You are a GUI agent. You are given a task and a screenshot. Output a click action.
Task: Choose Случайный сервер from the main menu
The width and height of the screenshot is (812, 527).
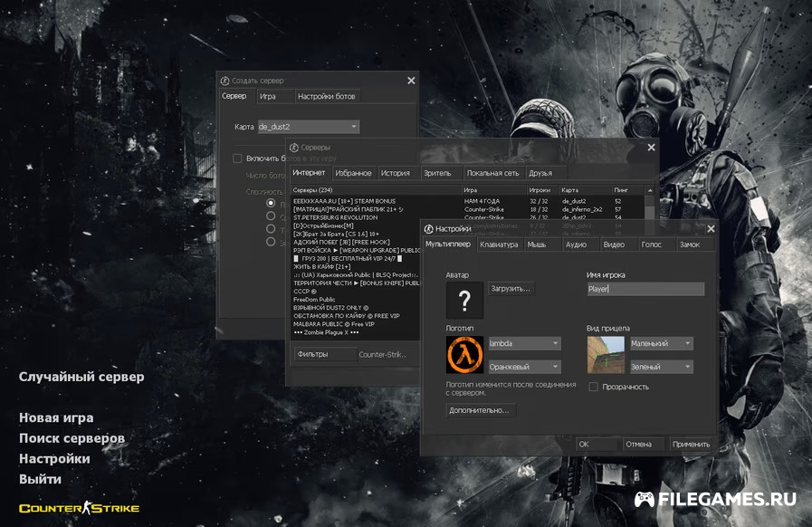81,377
